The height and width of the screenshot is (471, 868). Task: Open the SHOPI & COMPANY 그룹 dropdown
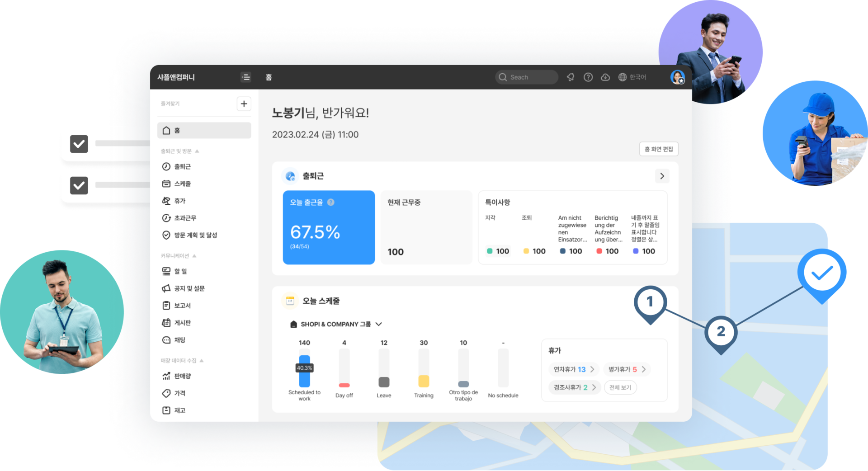tap(336, 324)
